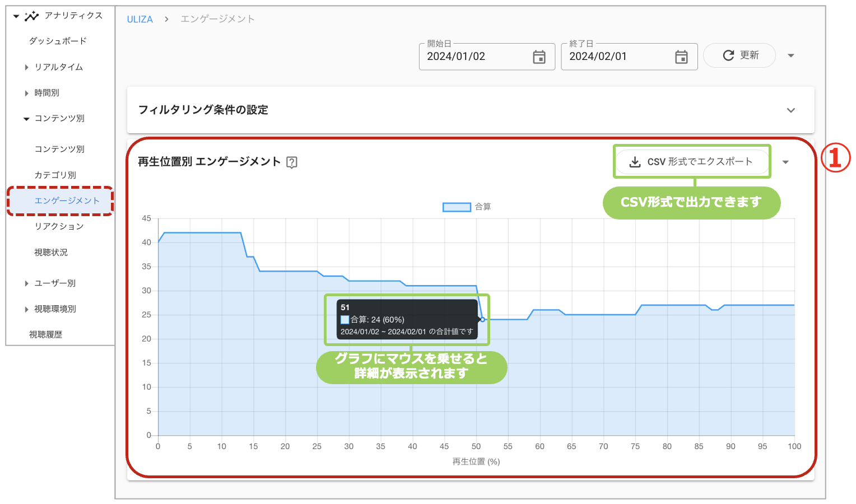
Task: Click the フィルタリング条件の設定 heading
Action: point(203,110)
